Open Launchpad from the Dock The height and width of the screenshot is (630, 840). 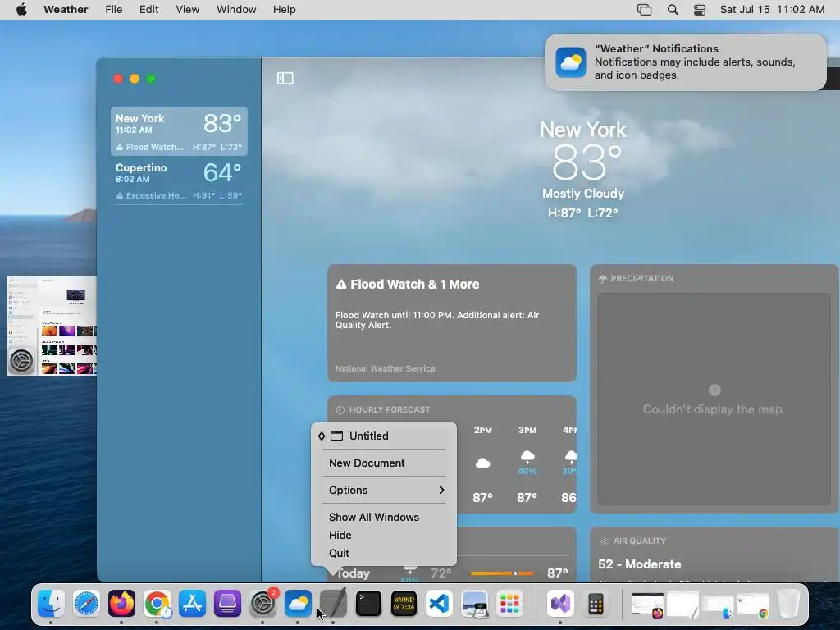[x=509, y=604]
